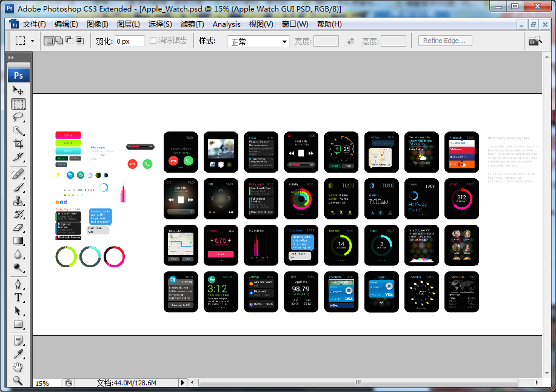Viewport: 556px width, 392px height.
Task: Open the tool preset picker dropdown arrow
Action: click(32, 41)
